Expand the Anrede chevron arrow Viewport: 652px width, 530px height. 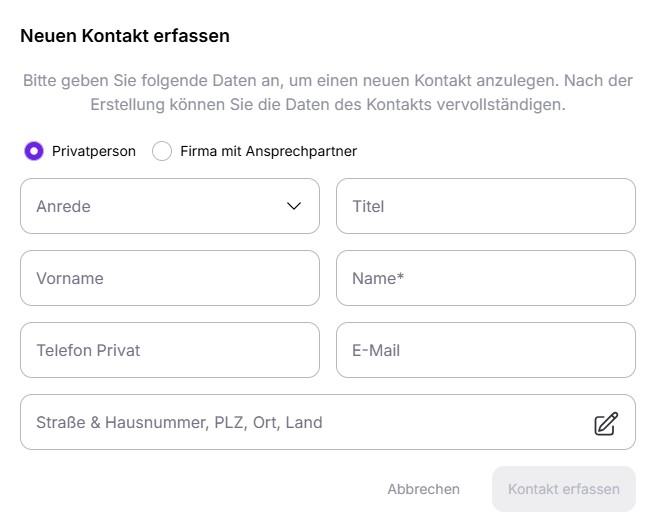click(294, 206)
